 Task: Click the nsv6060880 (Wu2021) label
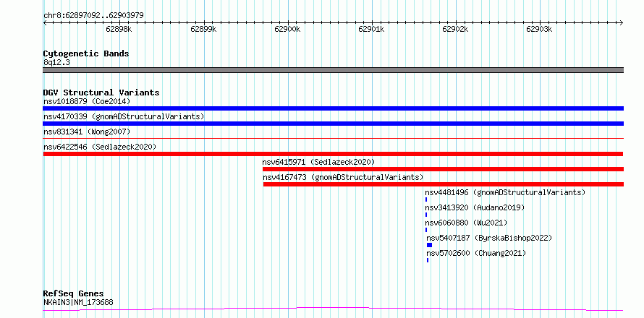(466, 223)
